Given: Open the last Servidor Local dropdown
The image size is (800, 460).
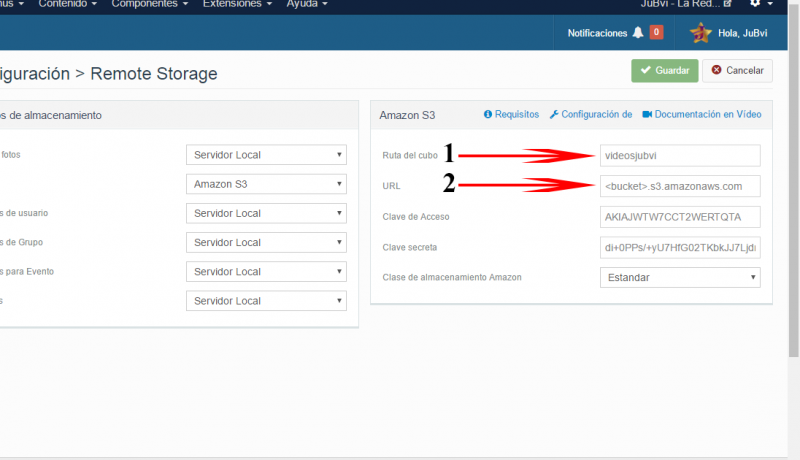Looking at the screenshot, I should tap(266, 301).
